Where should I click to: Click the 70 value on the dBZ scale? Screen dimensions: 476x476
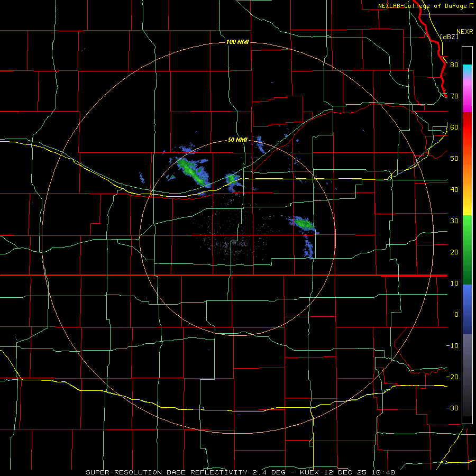pyautogui.click(x=454, y=96)
